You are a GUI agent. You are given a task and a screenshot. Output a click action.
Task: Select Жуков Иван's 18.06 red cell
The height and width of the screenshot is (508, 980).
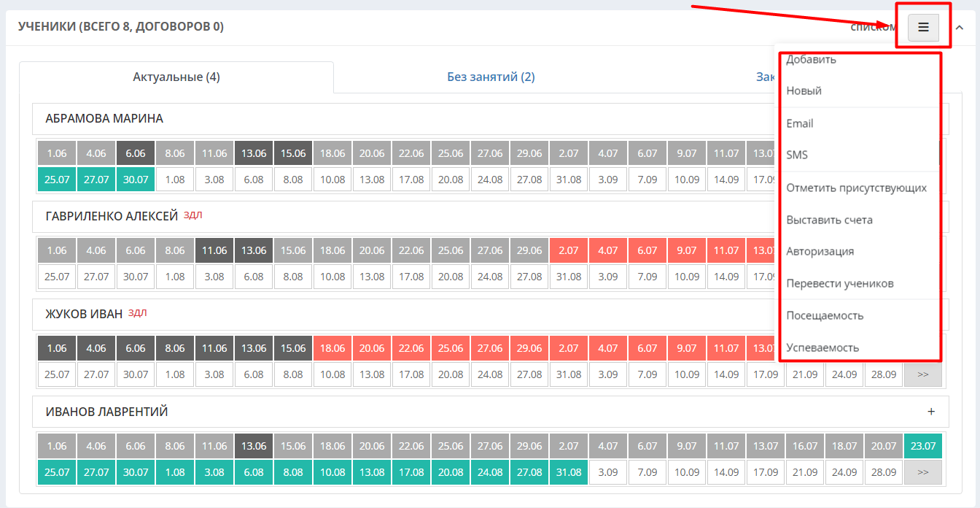click(332, 348)
